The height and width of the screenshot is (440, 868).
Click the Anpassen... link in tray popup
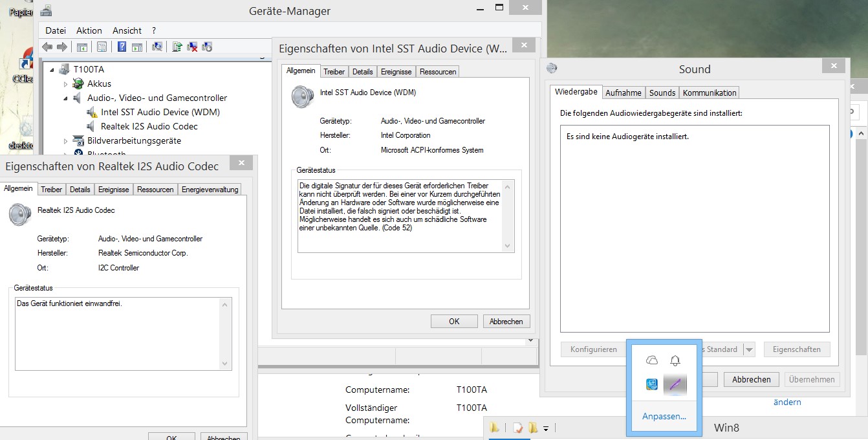tap(664, 416)
